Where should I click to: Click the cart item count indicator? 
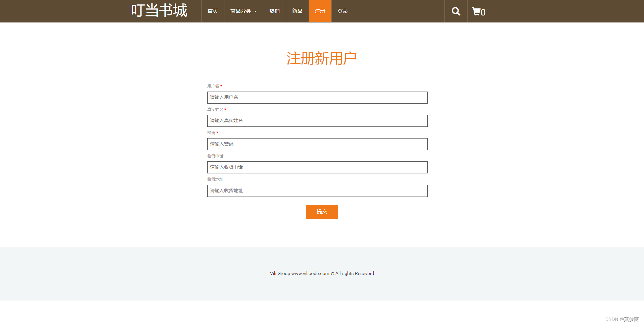point(483,13)
